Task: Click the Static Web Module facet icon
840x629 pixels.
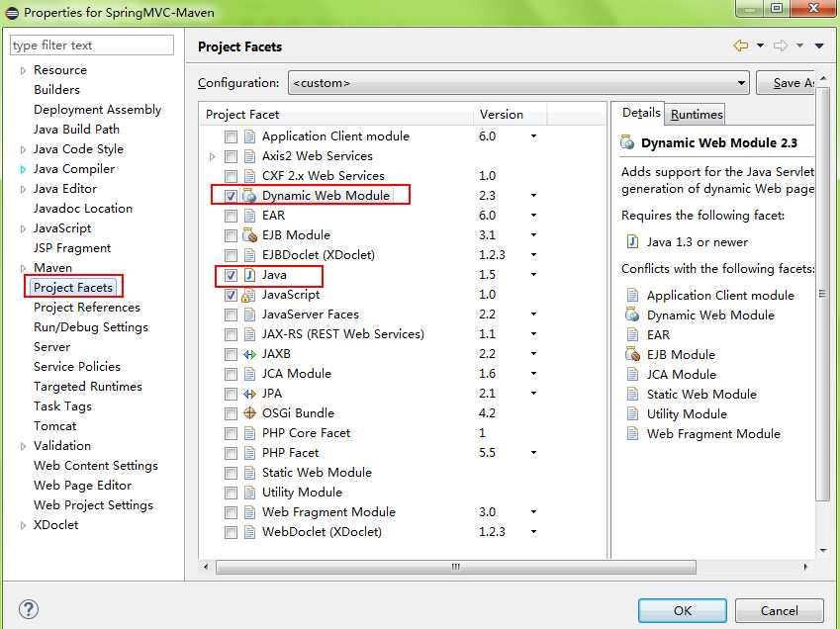Action: tap(249, 473)
